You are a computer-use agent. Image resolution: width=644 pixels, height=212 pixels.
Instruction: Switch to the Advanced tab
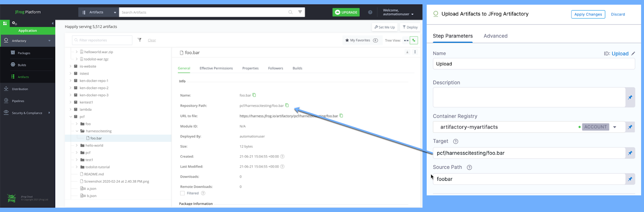click(x=495, y=36)
